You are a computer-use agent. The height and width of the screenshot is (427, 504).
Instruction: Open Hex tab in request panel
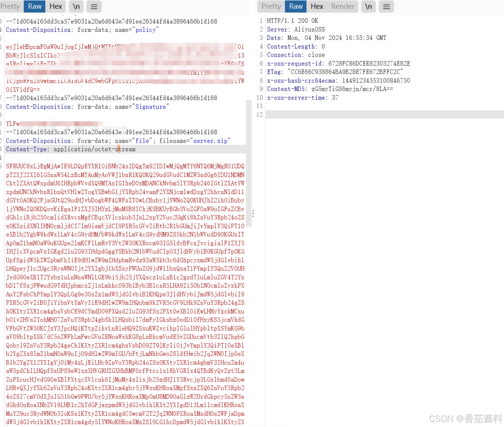(x=56, y=6)
